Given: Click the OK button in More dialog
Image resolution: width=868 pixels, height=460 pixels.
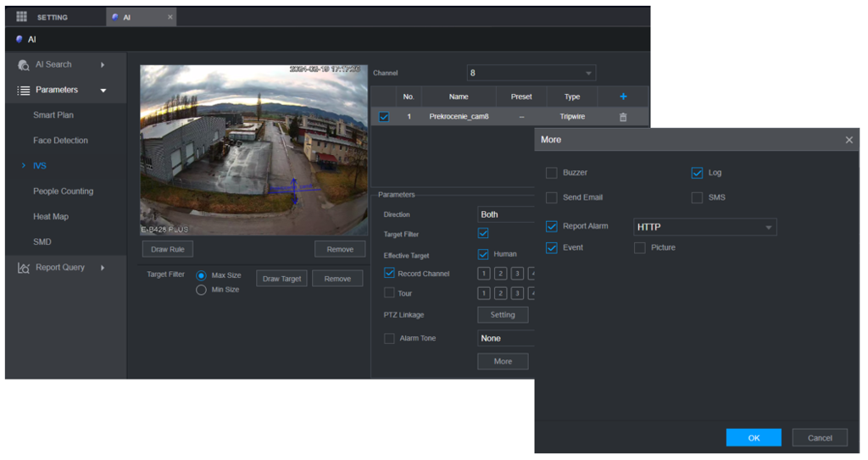Looking at the screenshot, I should pos(754,438).
